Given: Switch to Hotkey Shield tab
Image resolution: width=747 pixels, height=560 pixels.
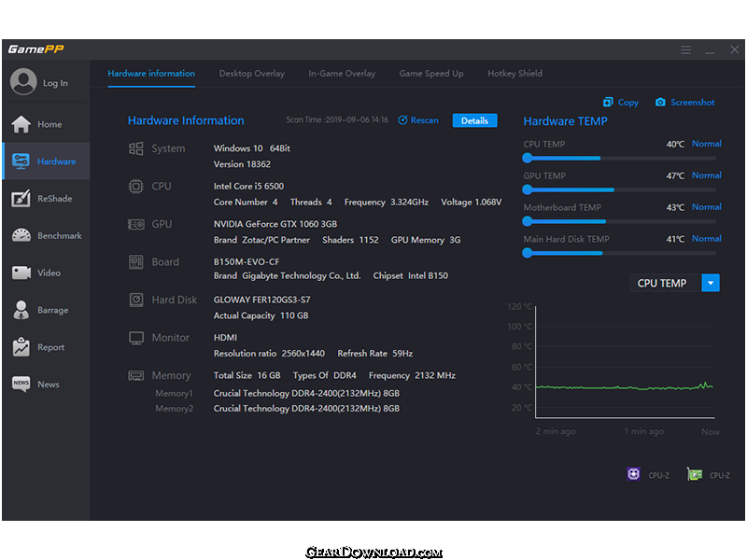Looking at the screenshot, I should [515, 74].
